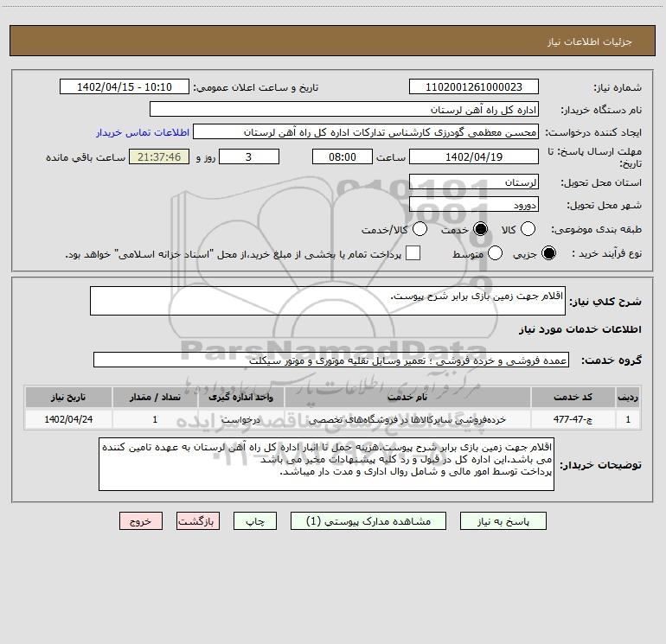Click the service name cell خرده‌فروشی سایرکالاها

(x=407, y=419)
